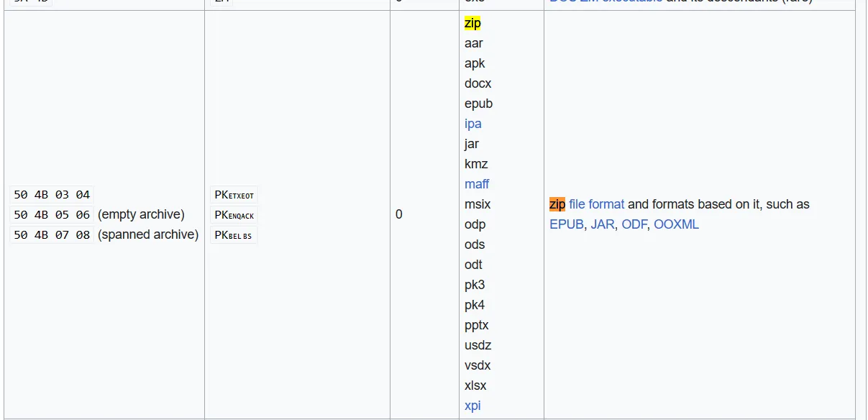
Task: Click the yellow highlighted zip extension
Action: click(472, 23)
